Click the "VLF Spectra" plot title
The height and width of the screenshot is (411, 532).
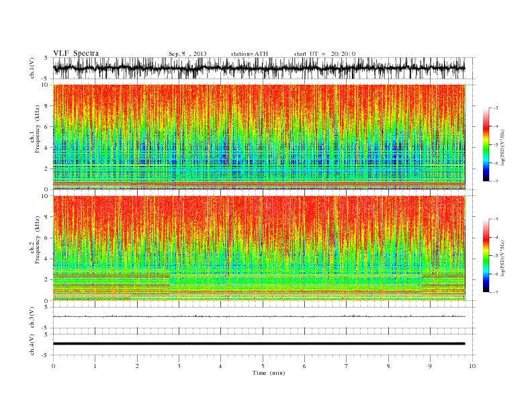point(76,53)
